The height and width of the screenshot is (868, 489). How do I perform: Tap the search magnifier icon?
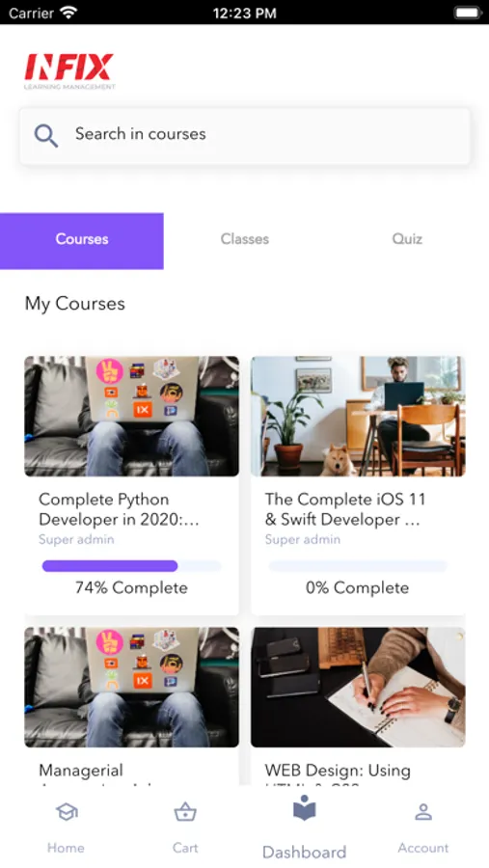46,135
